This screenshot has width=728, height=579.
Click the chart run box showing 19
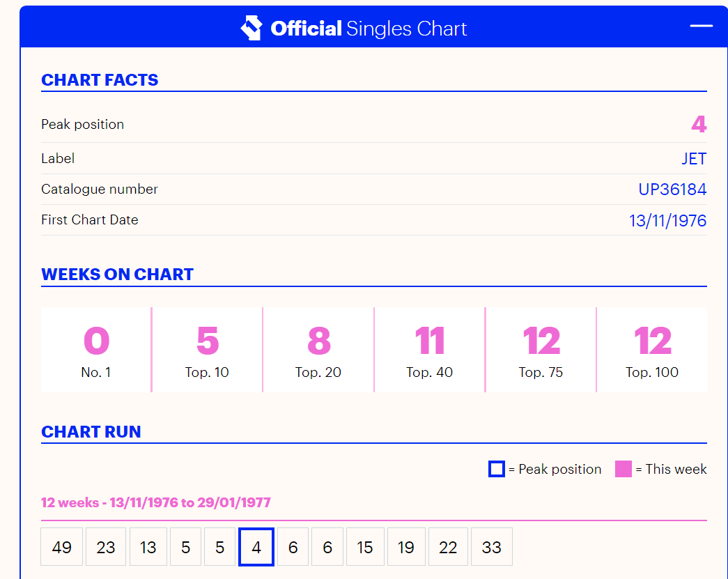[x=406, y=547]
